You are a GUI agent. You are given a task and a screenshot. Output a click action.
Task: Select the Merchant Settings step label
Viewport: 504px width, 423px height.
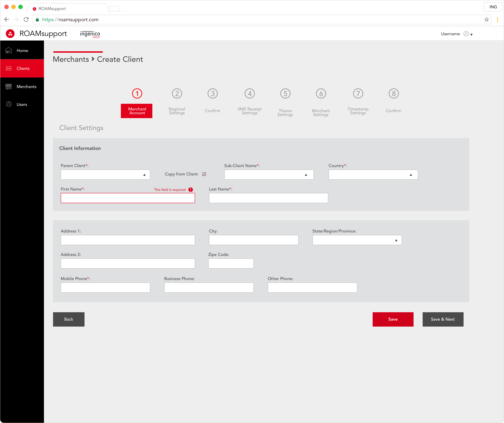pyautogui.click(x=321, y=113)
